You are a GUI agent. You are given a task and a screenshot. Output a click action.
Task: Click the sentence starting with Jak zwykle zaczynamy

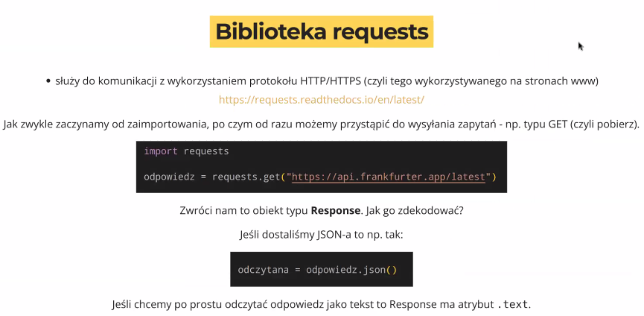coord(322,124)
